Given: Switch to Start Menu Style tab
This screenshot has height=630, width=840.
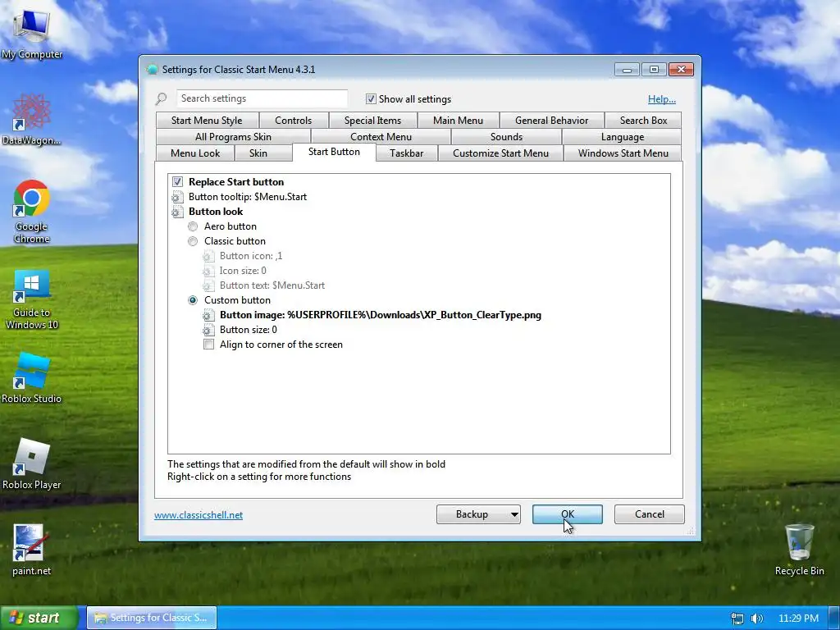Looking at the screenshot, I should click(207, 121).
